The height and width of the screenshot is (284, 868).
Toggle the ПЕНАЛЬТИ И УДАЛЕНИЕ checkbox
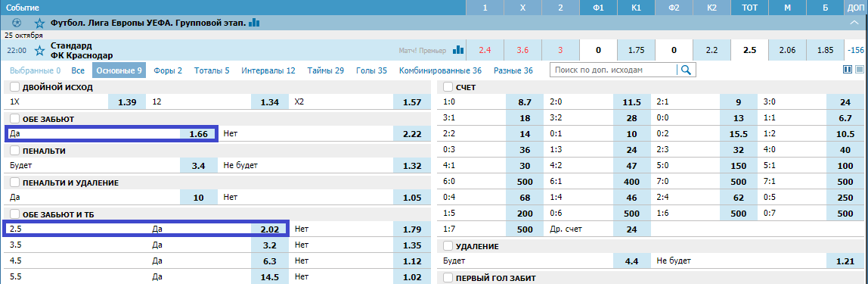click(14, 183)
